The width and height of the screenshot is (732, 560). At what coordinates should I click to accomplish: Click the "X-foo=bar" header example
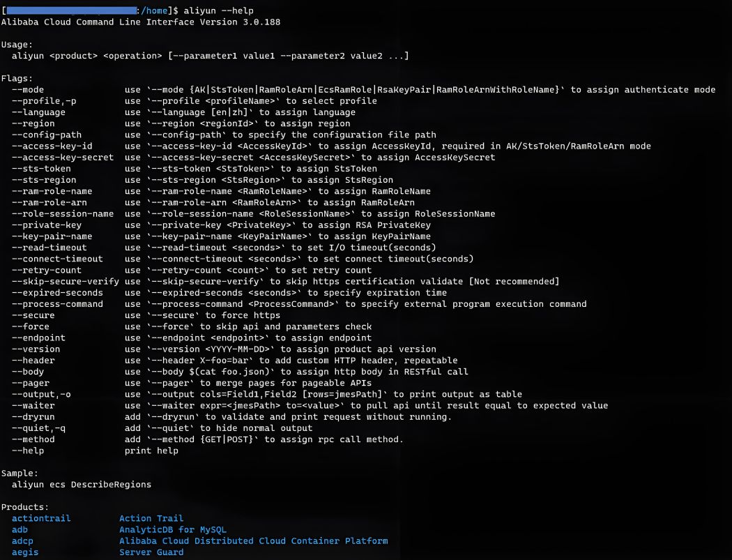224,361
